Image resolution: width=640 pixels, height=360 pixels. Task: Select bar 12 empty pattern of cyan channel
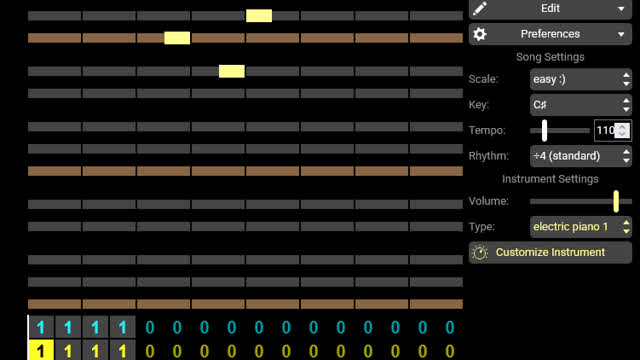(x=341, y=327)
